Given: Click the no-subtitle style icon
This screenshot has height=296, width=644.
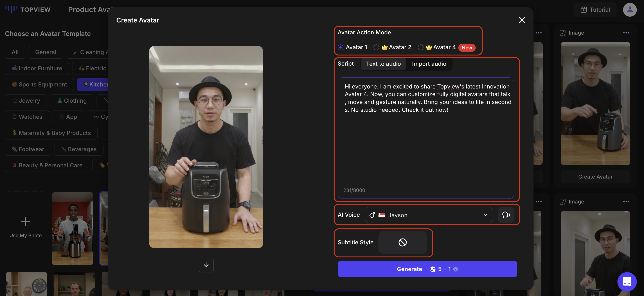Looking at the screenshot, I should pyautogui.click(x=403, y=242).
